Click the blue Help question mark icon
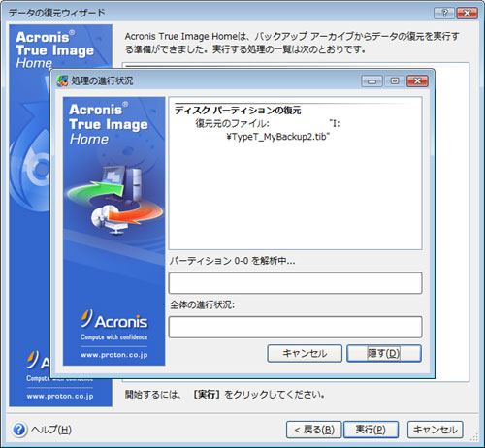Image resolution: width=485 pixels, height=448 pixels. (19, 430)
